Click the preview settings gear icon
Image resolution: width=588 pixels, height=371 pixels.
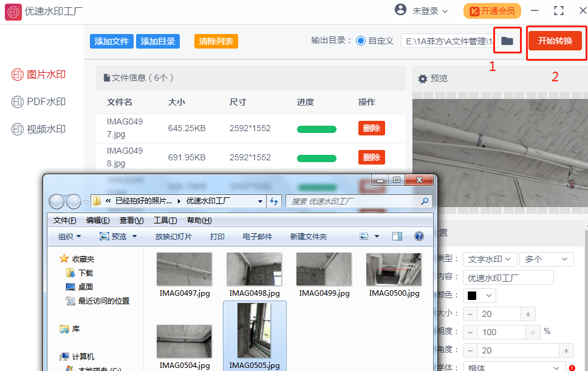pos(423,79)
